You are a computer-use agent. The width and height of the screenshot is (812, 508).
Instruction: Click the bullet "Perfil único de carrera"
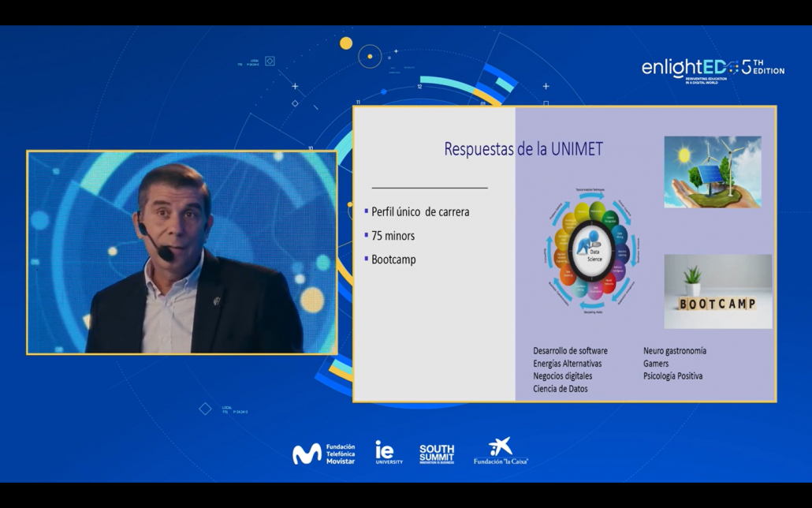[x=420, y=212]
